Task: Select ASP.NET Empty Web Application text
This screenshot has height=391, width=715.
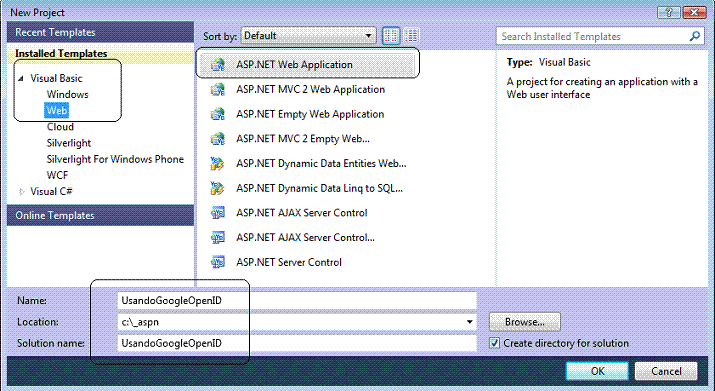Action: click(310, 114)
